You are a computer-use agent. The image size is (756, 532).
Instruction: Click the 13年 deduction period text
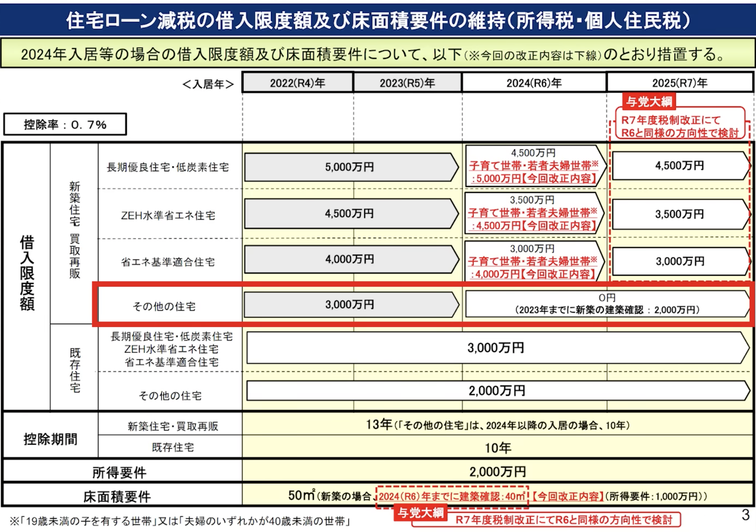(497, 425)
